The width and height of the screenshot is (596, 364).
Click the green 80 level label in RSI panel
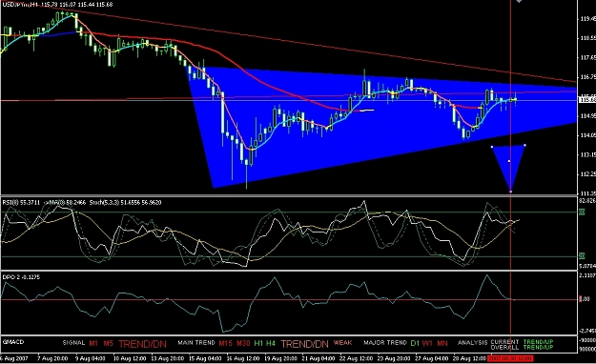point(582,212)
